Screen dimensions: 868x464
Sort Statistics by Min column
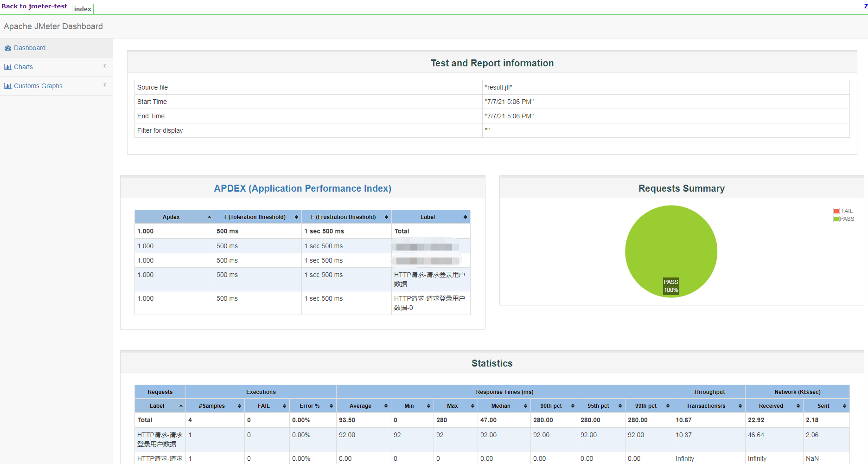tap(412, 406)
